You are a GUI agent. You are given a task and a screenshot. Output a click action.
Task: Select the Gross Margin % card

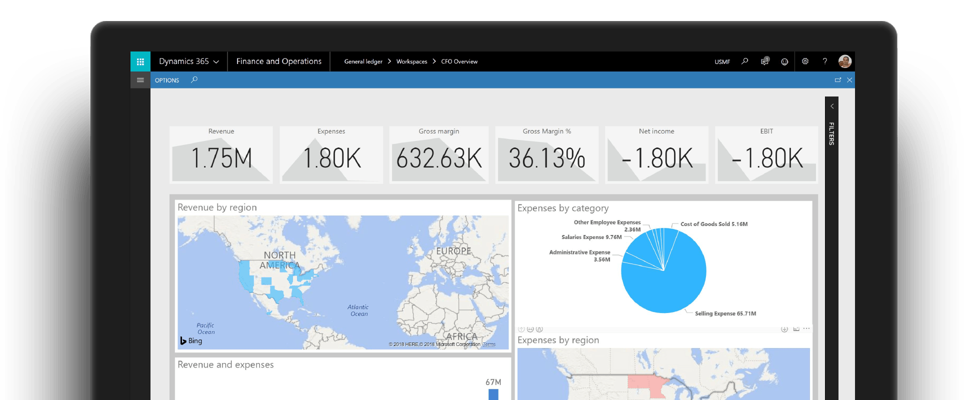point(547,155)
